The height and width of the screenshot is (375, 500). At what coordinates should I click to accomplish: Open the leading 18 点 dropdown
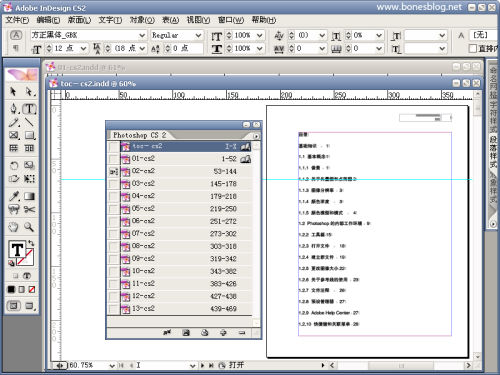pos(142,49)
